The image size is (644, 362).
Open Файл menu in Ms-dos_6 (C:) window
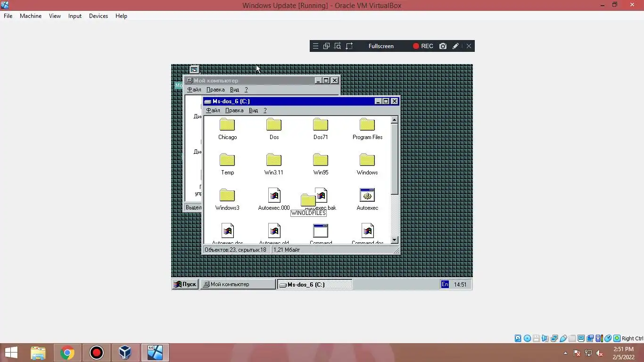(x=213, y=110)
